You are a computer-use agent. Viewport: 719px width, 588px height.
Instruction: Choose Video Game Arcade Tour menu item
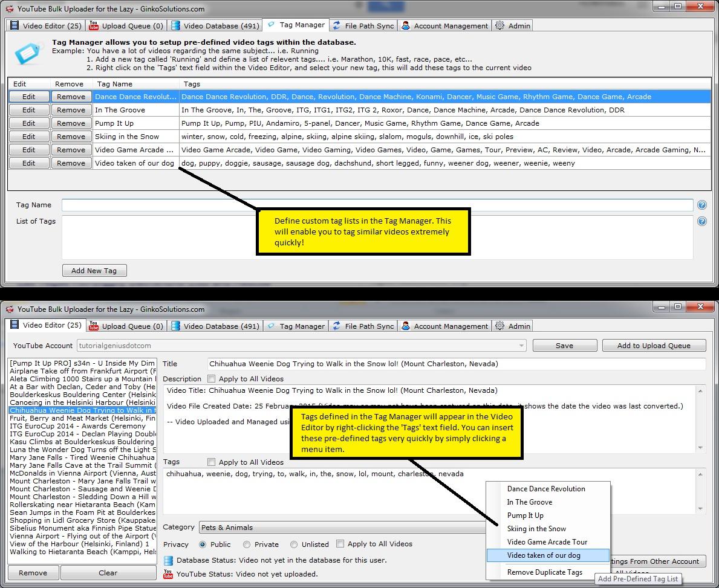click(x=548, y=542)
